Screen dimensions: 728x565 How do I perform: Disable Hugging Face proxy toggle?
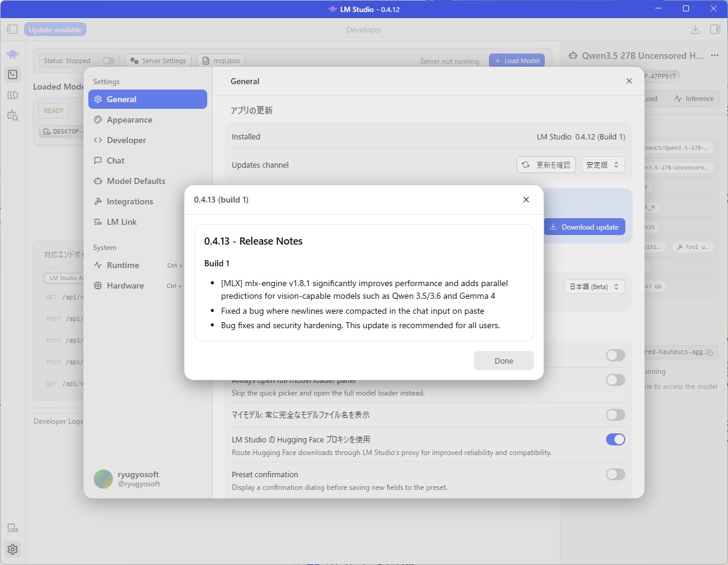point(616,439)
